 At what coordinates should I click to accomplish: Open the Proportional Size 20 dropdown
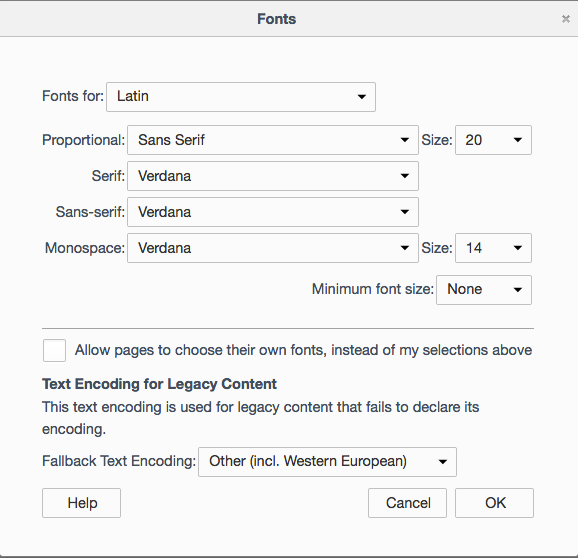click(493, 140)
